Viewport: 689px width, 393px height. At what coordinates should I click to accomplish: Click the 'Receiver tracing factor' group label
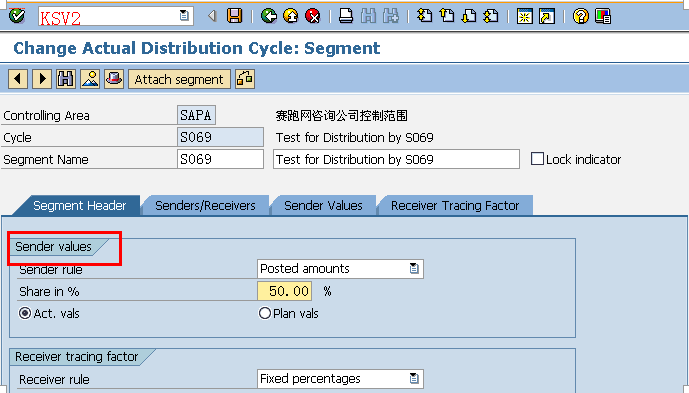pyautogui.click(x=76, y=357)
